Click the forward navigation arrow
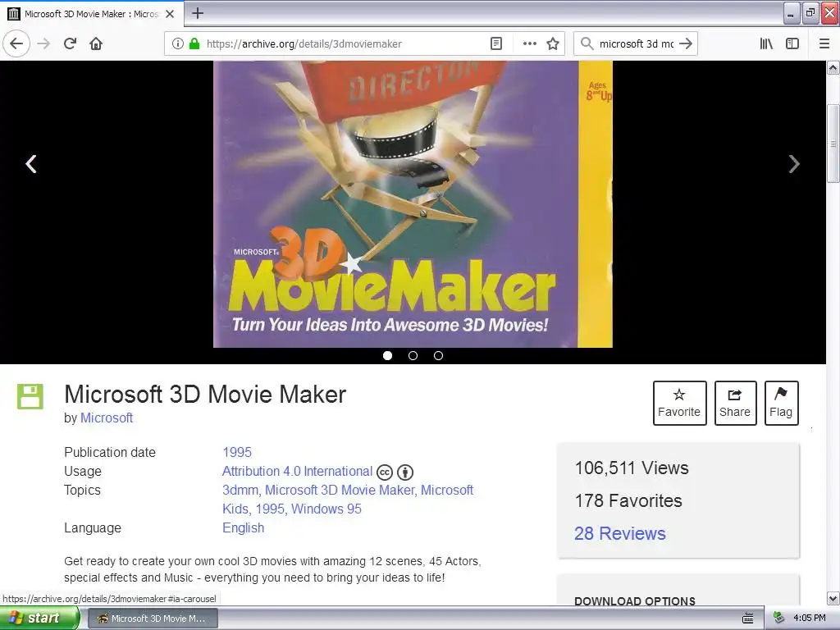Image resolution: width=840 pixels, height=630 pixels. 43,43
